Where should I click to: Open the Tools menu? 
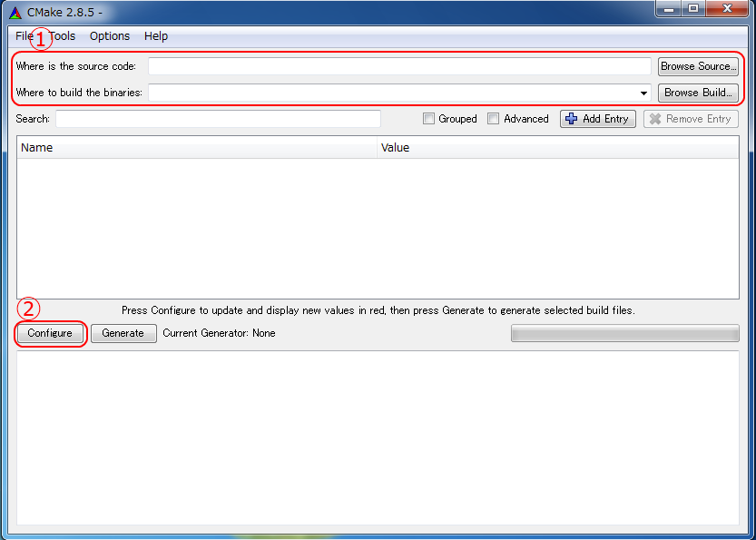[x=61, y=36]
